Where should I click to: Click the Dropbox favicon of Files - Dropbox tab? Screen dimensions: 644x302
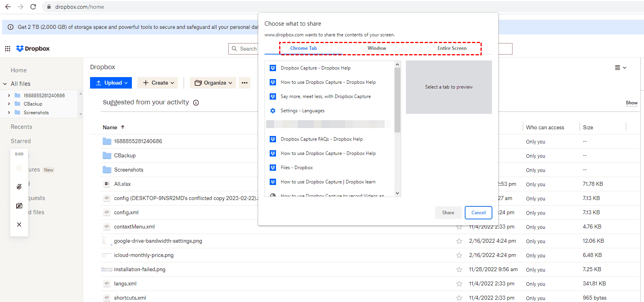[x=273, y=168]
